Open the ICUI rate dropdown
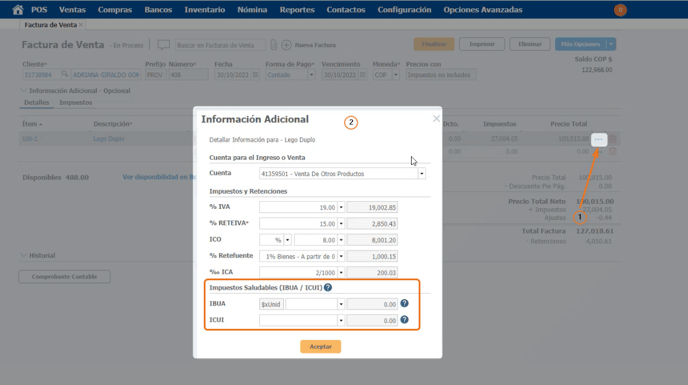The height and width of the screenshot is (385, 688). point(341,320)
